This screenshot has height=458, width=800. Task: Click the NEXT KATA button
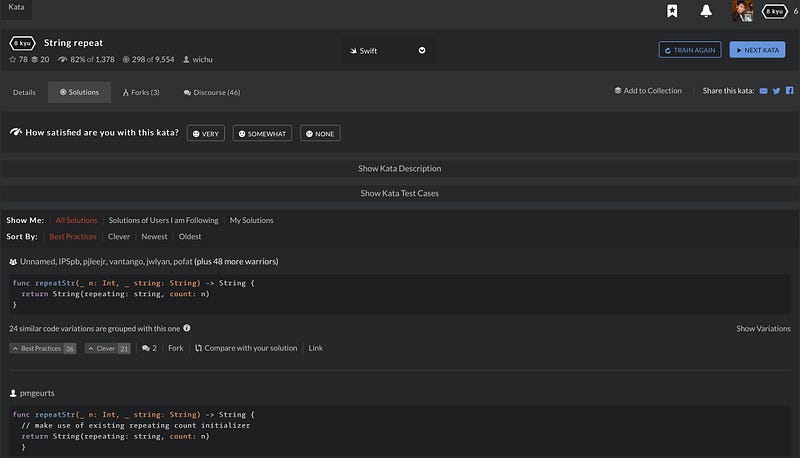pos(757,50)
